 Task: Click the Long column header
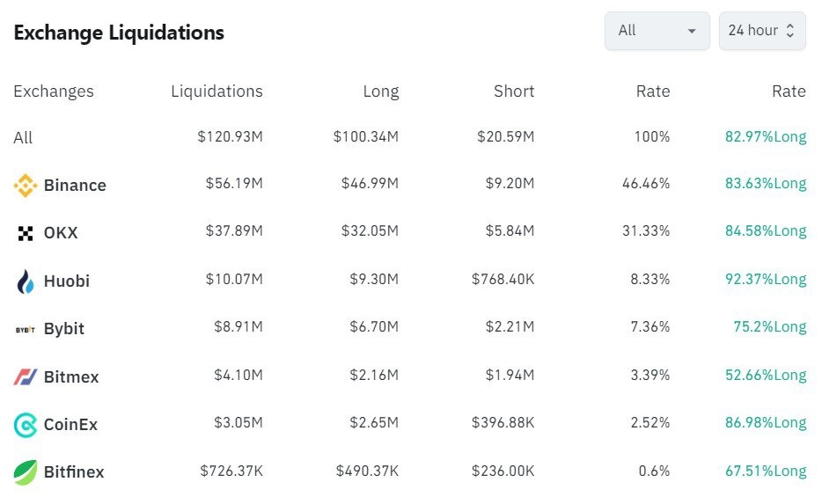380,91
